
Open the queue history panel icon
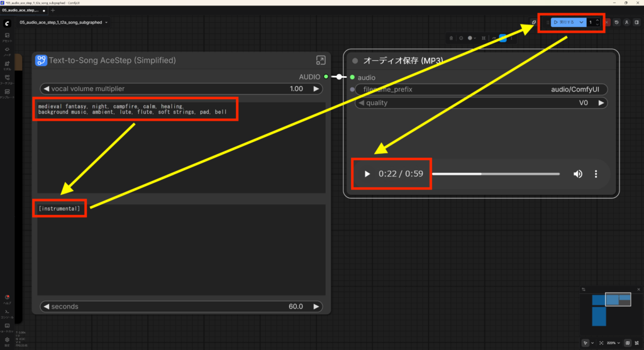(616, 23)
